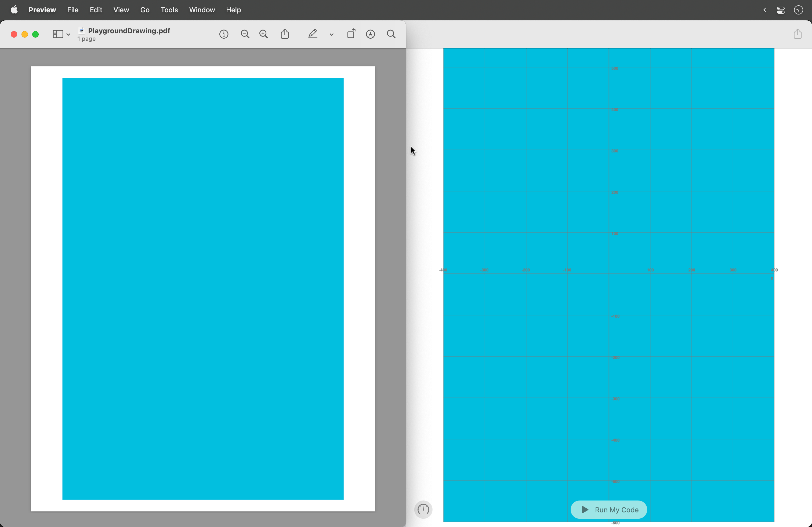Zoom out of the PDF

[x=245, y=34]
